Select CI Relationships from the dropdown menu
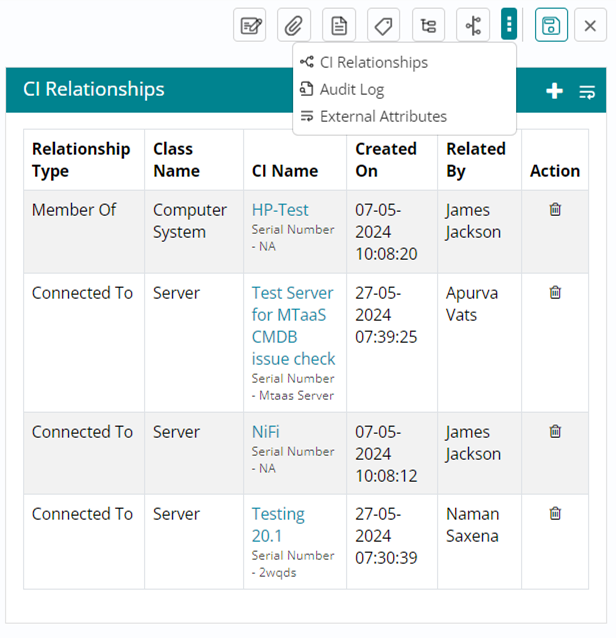Screen dimensions: 616x638 click(373, 62)
